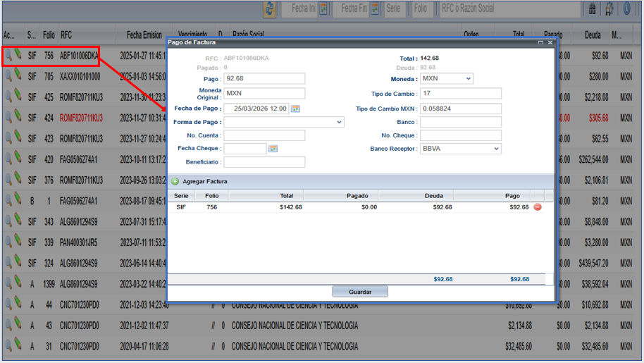Screen dimensions: 644x363
Task: Click the No. Cuenta field
Action: [x=264, y=135]
